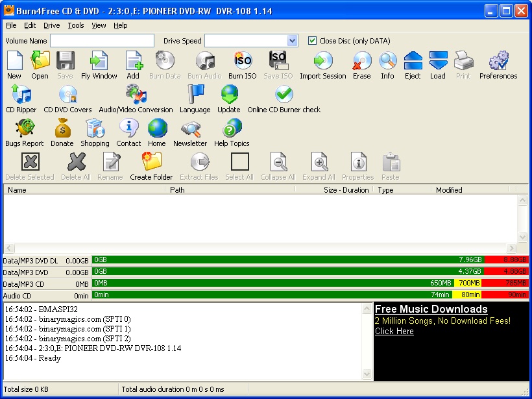Expand the Drive Speed dropdown

[x=292, y=41]
